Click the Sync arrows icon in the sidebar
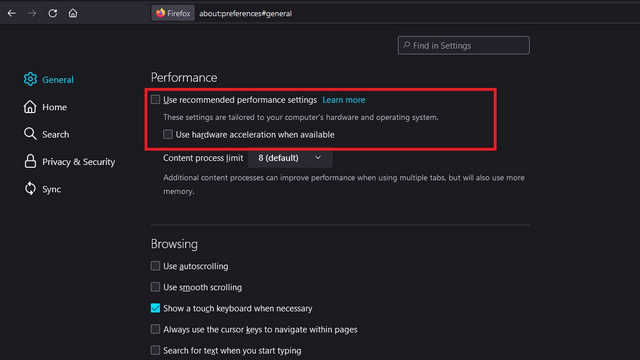The height and width of the screenshot is (360, 640). [30, 189]
